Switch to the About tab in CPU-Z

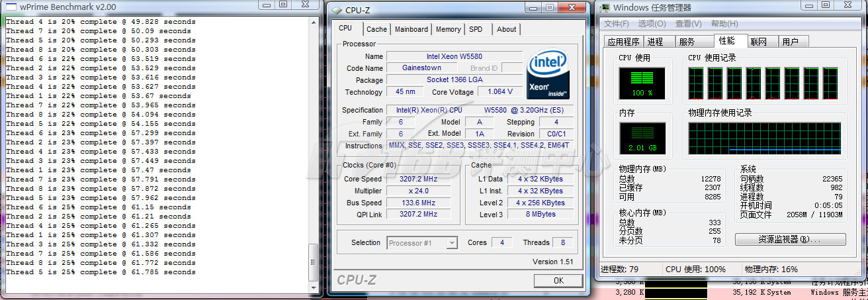click(506, 29)
